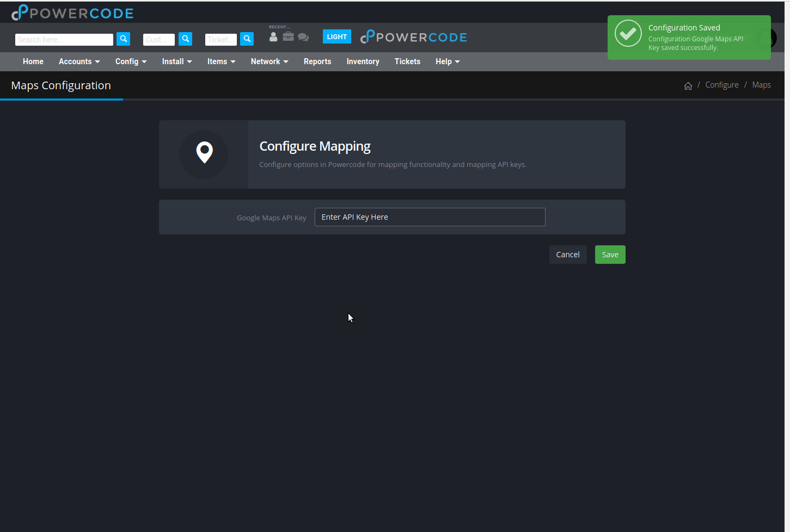Expand the Config dropdown menu
This screenshot has width=790, height=532.
click(x=131, y=61)
